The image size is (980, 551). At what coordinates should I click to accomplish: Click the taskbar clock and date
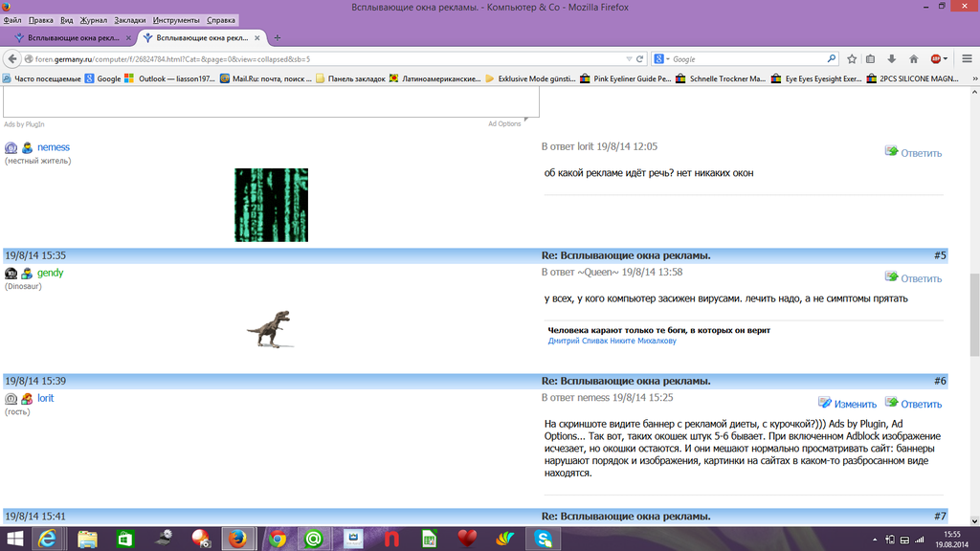coord(952,540)
